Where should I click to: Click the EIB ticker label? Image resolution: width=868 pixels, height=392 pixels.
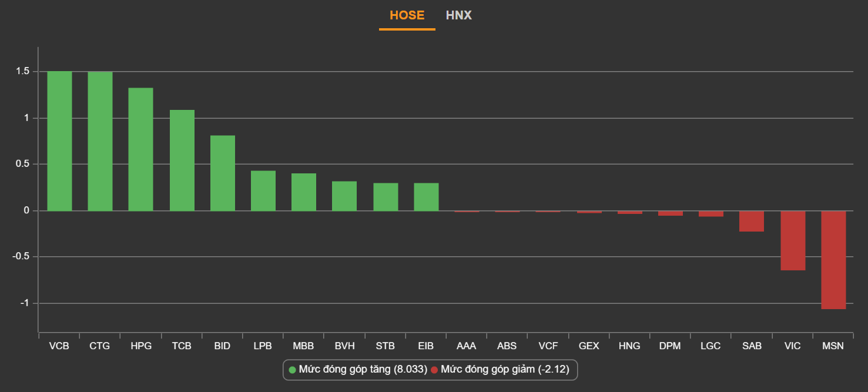coord(425,346)
